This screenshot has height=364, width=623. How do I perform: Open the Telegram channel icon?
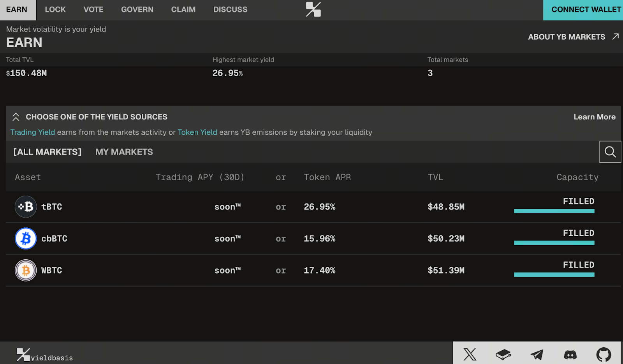(x=537, y=354)
